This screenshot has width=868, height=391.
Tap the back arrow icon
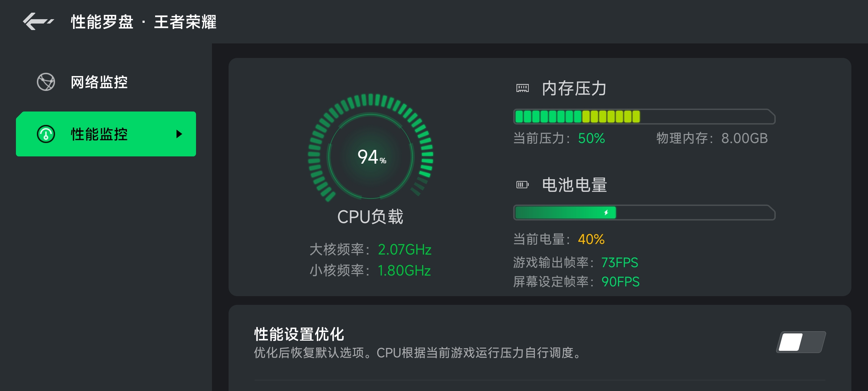pos(38,22)
